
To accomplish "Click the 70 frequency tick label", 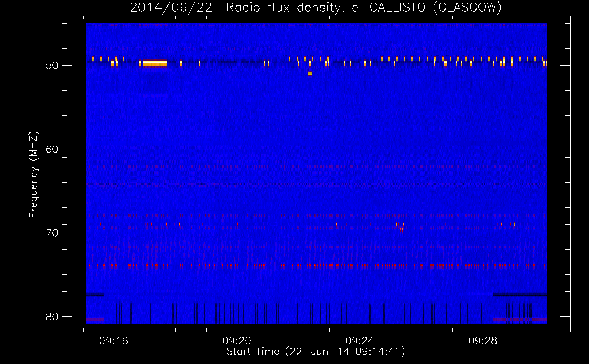I will [x=52, y=233].
